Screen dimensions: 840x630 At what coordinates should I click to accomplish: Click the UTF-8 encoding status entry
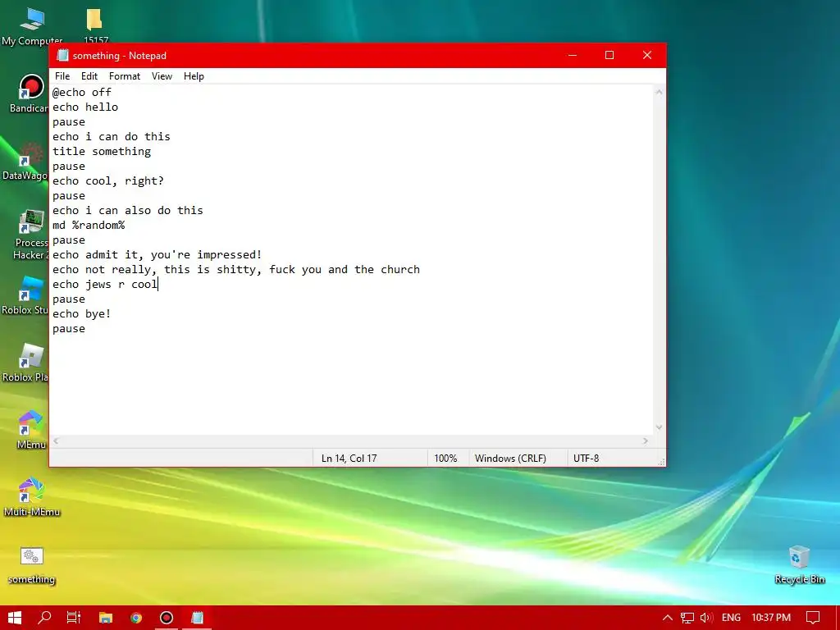pos(586,459)
